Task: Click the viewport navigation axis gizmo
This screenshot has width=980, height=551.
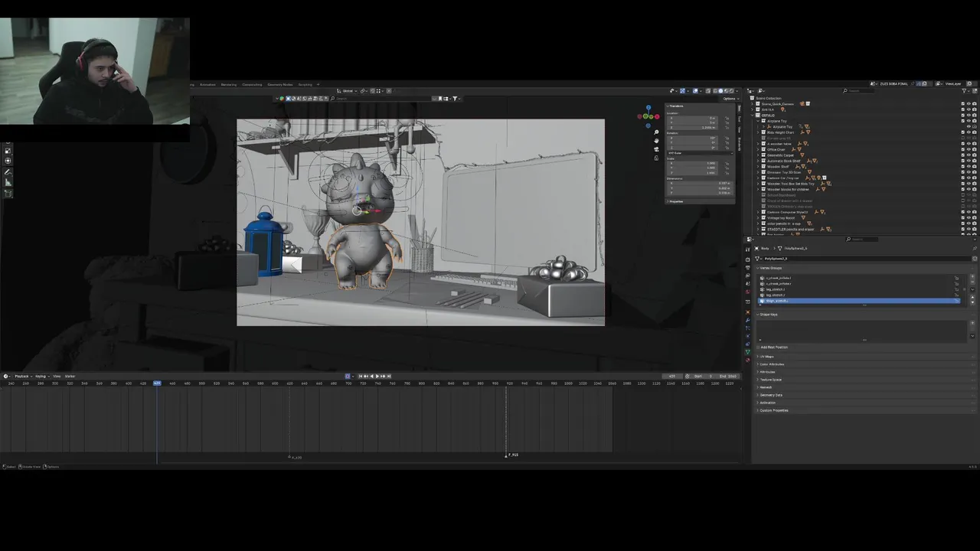Action: (648, 116)
